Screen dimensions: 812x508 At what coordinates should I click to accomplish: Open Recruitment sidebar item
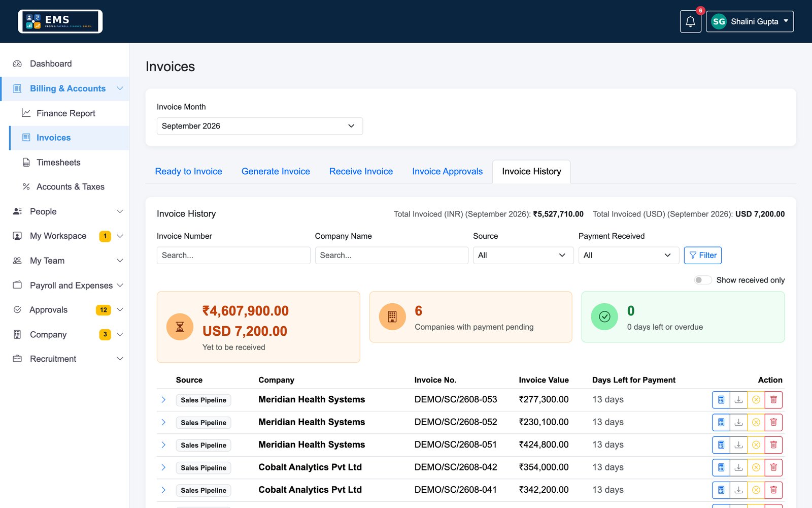coord(64,359)
